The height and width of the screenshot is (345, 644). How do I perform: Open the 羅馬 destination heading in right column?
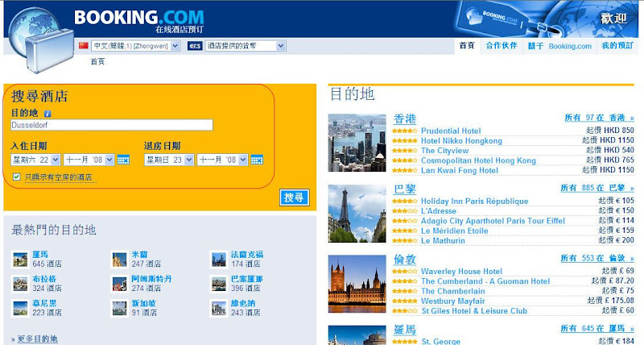(x=405, y=330)
